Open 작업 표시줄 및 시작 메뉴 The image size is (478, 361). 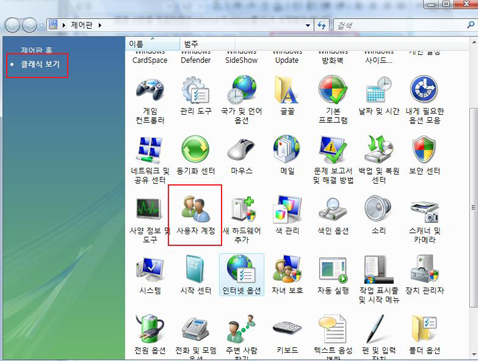[379, 280]
